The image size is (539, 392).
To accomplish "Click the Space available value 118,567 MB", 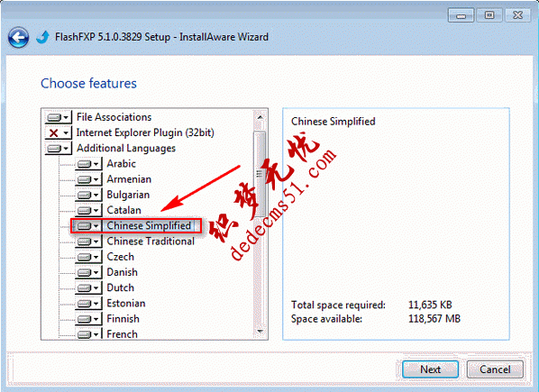I will [434, 319].
